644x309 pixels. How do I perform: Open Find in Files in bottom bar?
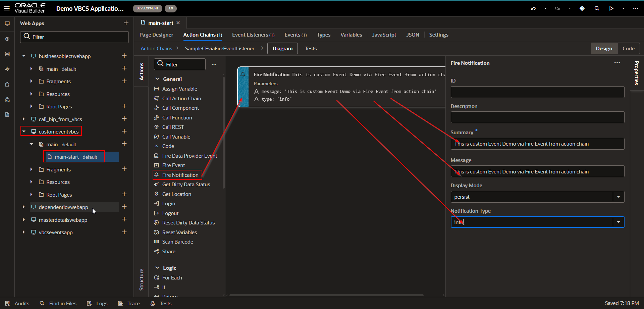coord(58,303)
